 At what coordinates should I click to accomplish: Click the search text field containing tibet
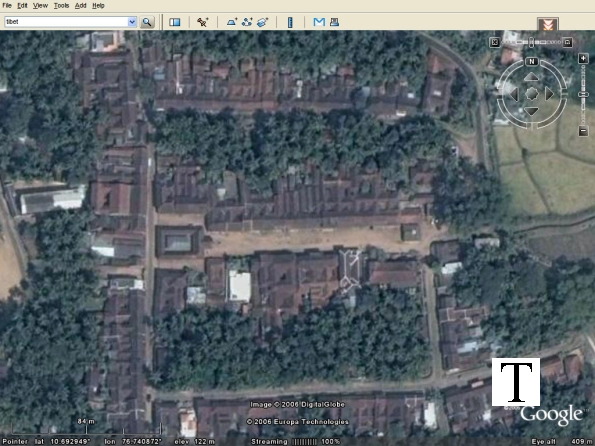coord(66,22)
